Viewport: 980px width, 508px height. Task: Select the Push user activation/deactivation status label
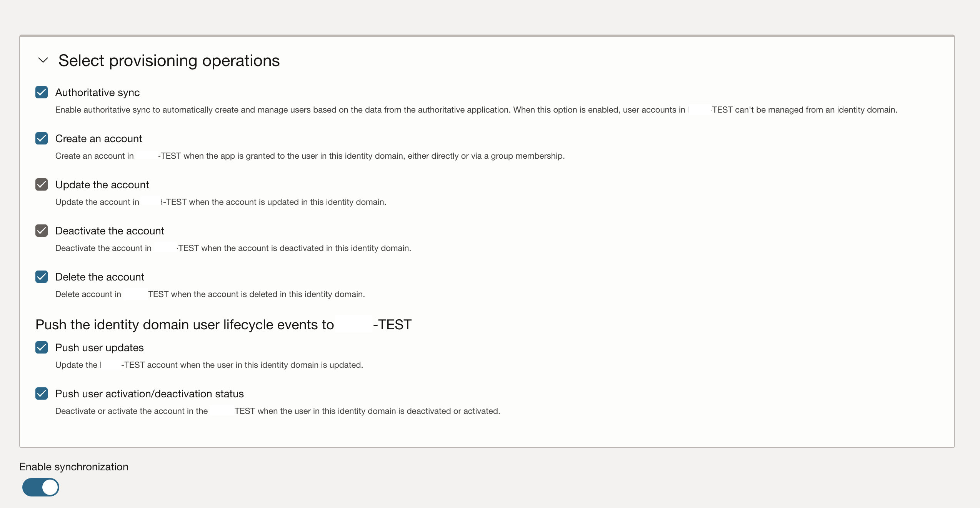click(x=150, y=393)
